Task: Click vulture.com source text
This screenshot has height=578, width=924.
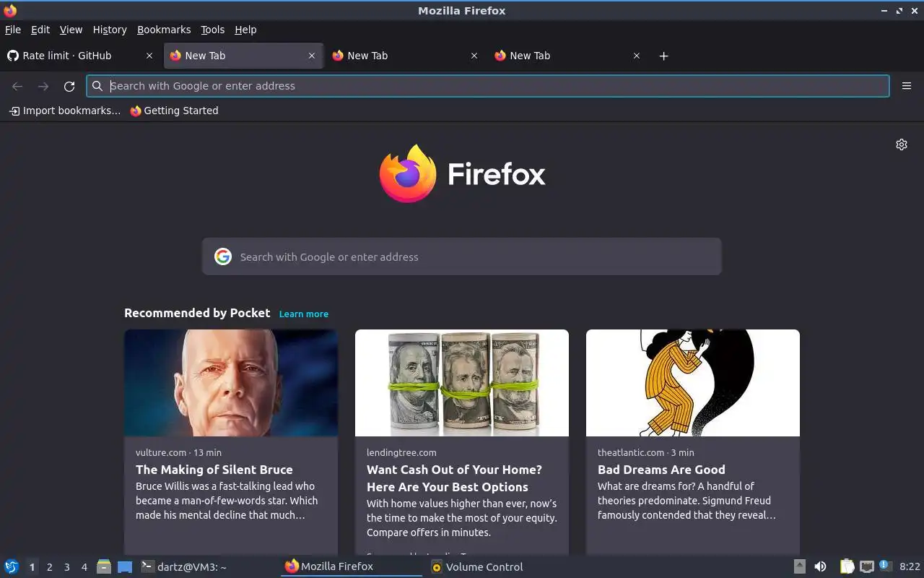Action: 161,452
